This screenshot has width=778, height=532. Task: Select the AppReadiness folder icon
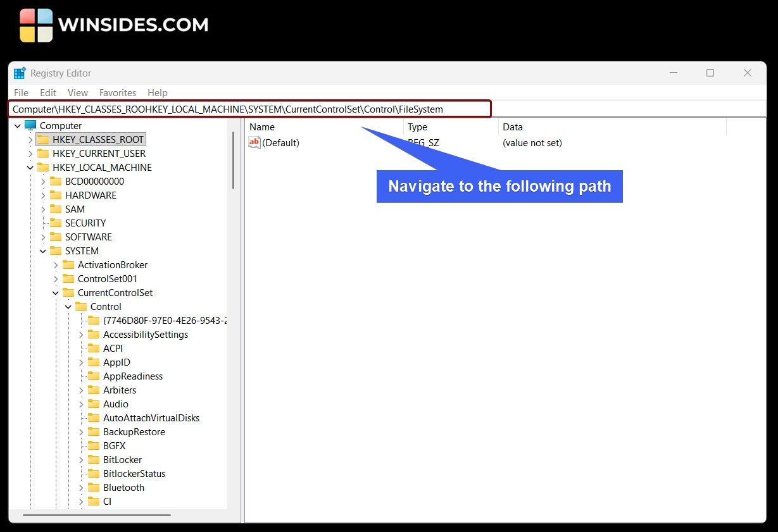[94, 376]
